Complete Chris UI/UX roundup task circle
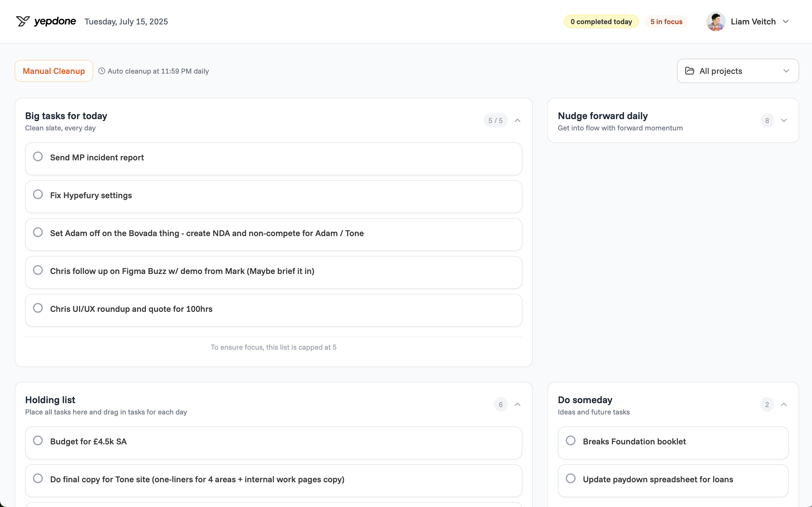The image size is (812, 507). tap(38, 308)
